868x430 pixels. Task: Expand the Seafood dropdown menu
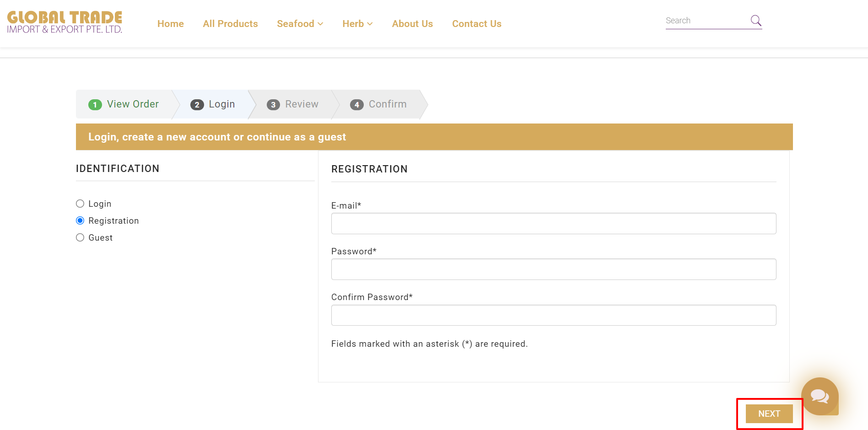tap(300, 24)
